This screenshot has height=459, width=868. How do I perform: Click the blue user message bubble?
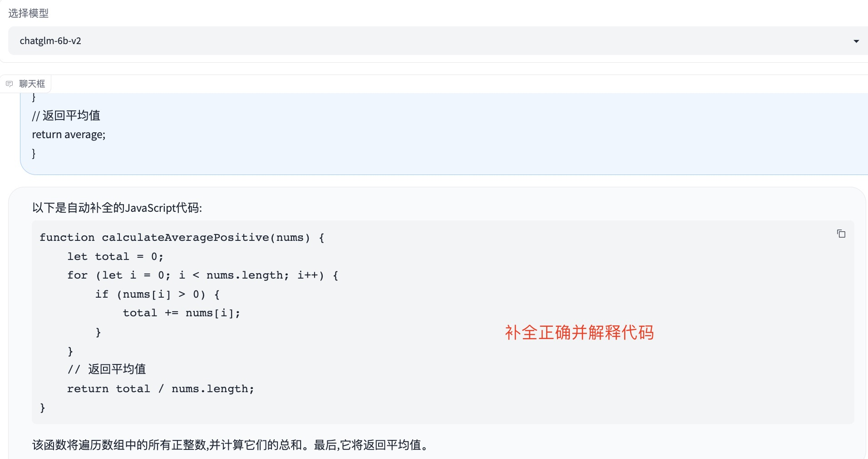pos(444,134)
